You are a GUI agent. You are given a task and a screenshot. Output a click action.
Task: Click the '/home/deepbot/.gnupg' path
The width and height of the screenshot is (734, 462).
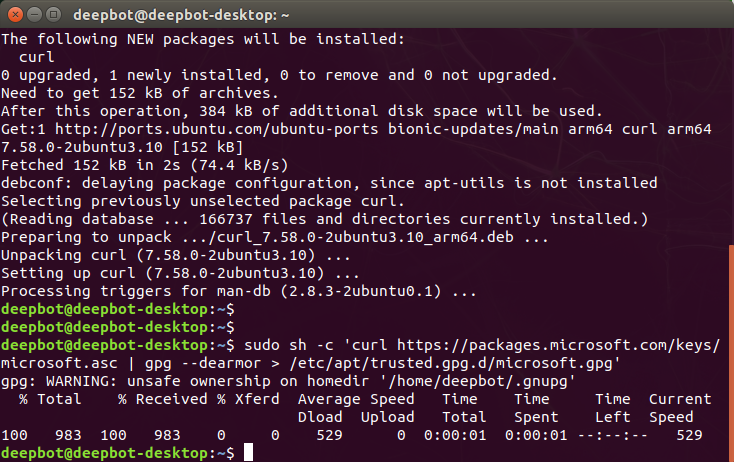point(477,381)
